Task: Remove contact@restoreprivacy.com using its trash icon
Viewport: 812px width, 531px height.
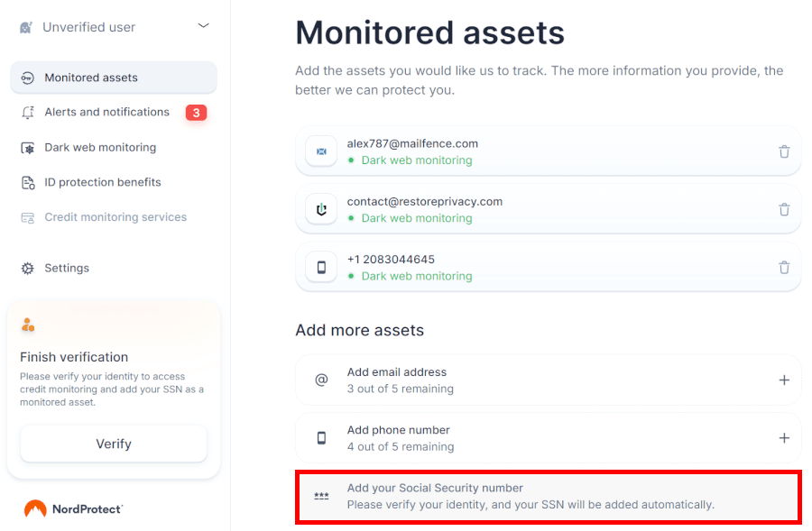Action: point(784,209)
